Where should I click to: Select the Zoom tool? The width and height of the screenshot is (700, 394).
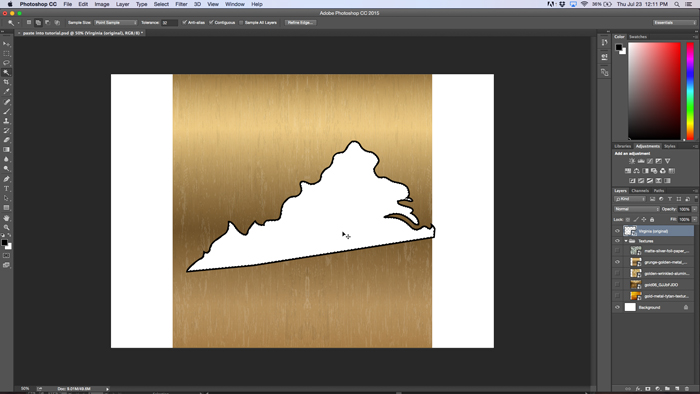coord(6,228)
